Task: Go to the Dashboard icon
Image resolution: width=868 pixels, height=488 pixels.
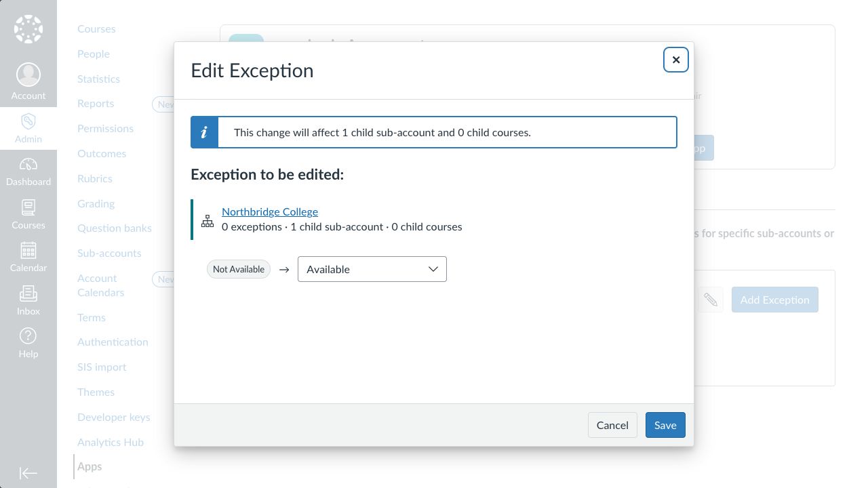Action: click(28, 164)
